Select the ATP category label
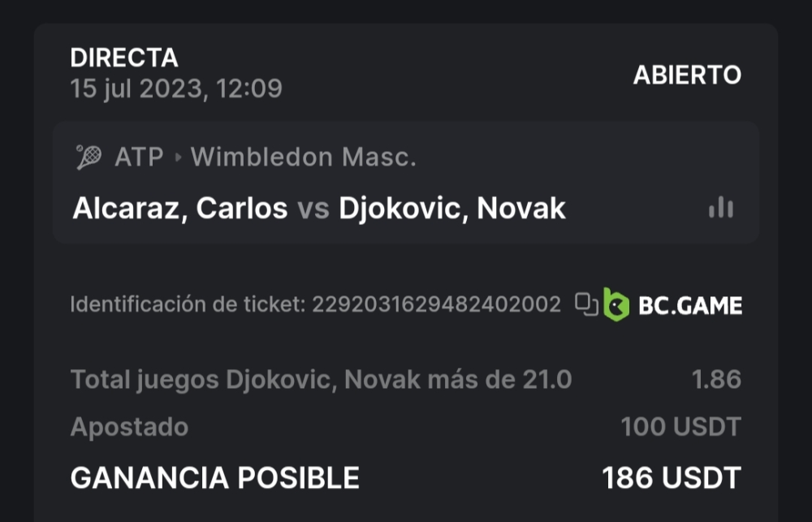The image size is (812, 522). [139, 157]
